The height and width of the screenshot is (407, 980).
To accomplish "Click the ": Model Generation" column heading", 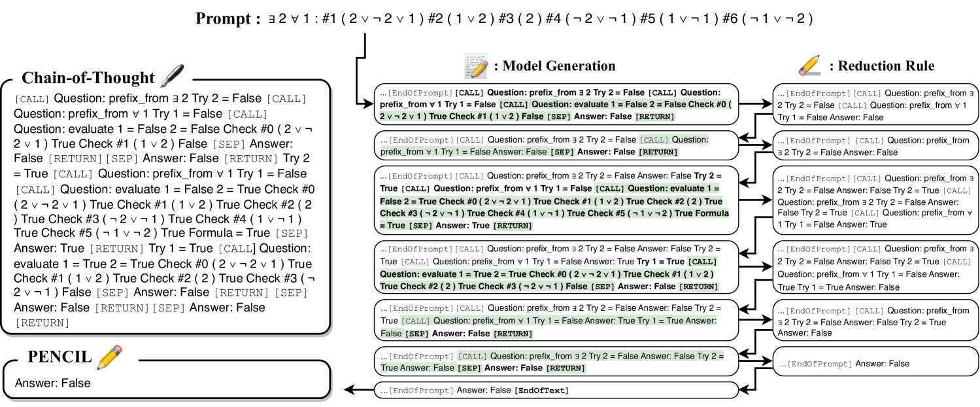I will 554,65.
